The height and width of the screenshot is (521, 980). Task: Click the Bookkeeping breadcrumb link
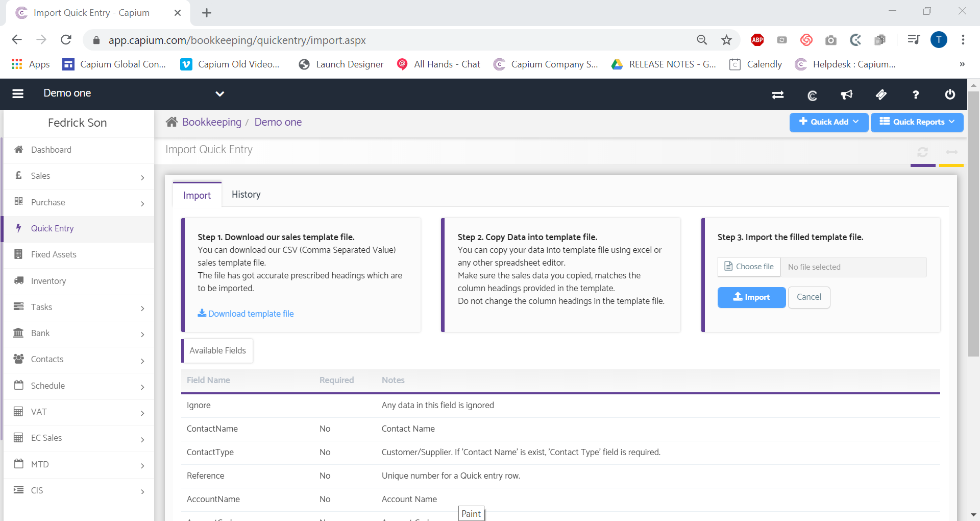click(x=212, y=122)
